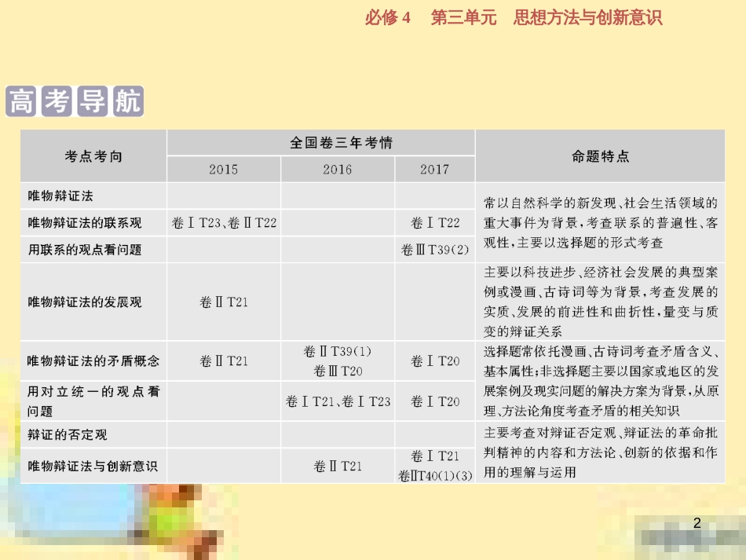Viewport: 746px width, 560px height.
Task: Click the 2017 column header
Action: [x=433, y=169]
